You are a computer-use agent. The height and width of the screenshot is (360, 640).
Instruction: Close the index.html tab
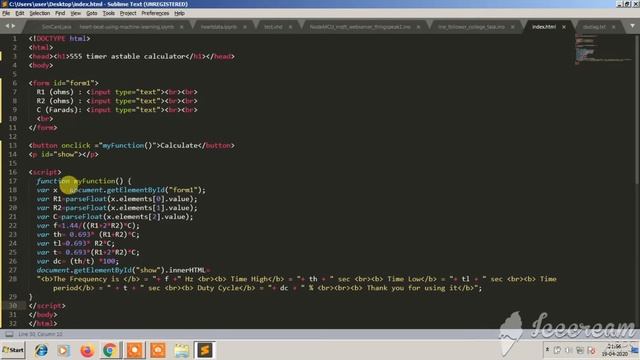coord(564,27)
